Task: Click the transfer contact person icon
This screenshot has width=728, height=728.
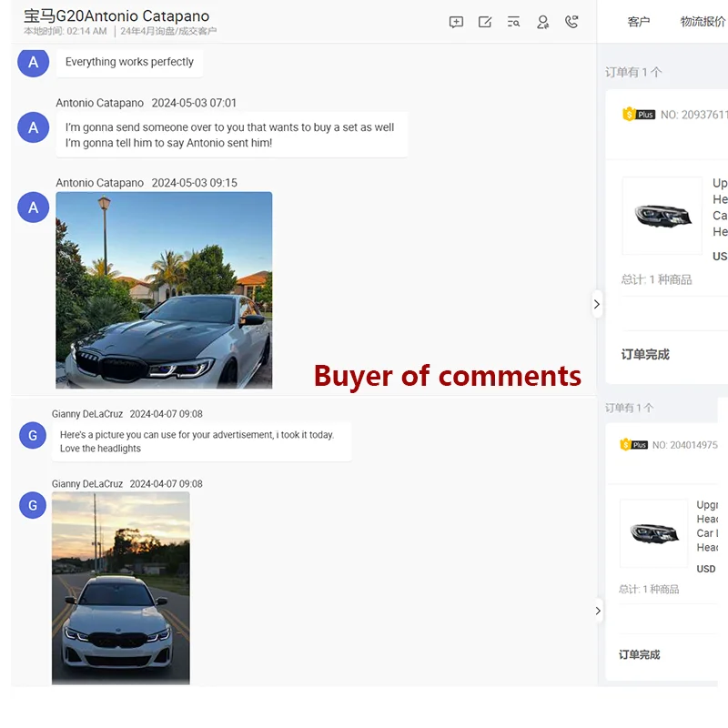Action: click(542, 22)
